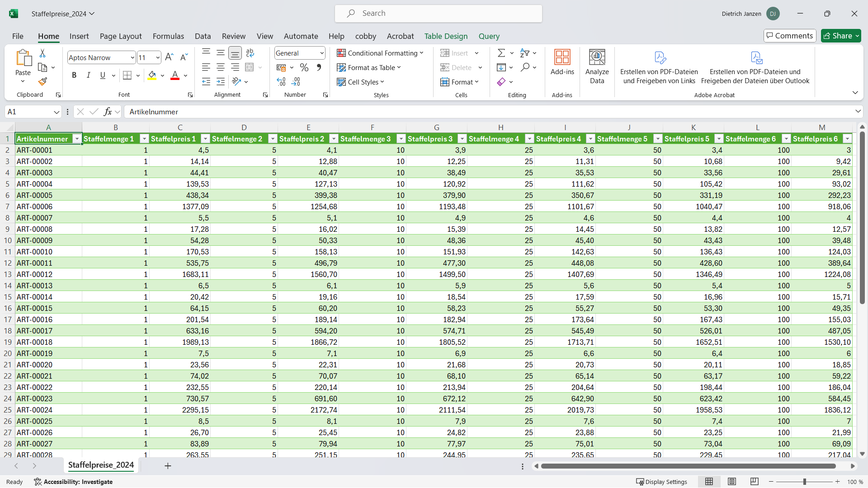Open the General number format dropdown
The height and width of the screenshot is (488, 868).
(321, 53)
